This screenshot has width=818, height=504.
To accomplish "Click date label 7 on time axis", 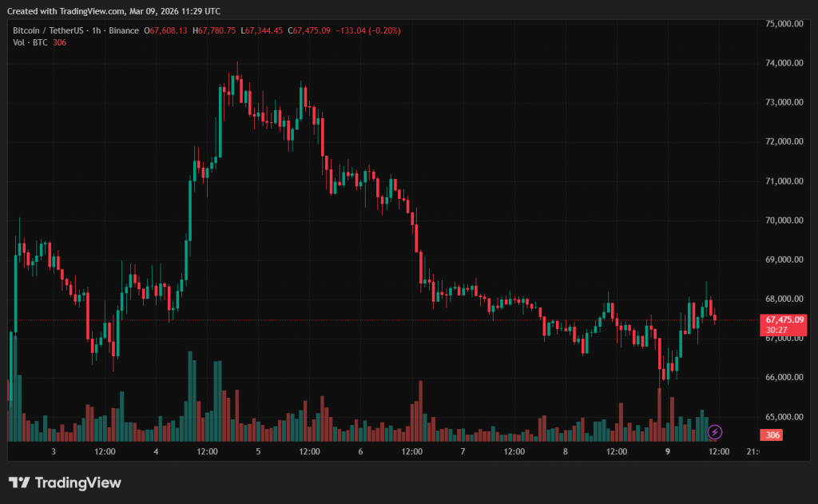I will point(463,451).
